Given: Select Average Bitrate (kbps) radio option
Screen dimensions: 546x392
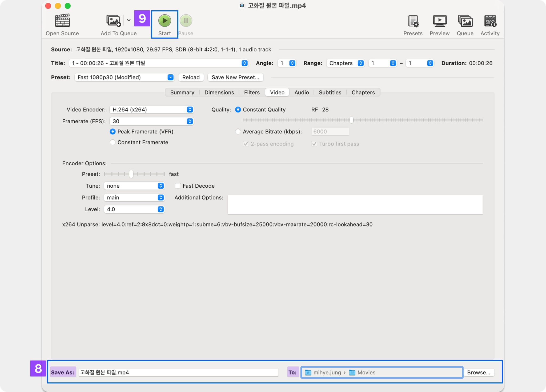Looking at the screenshot, I should tap(238, 132).
